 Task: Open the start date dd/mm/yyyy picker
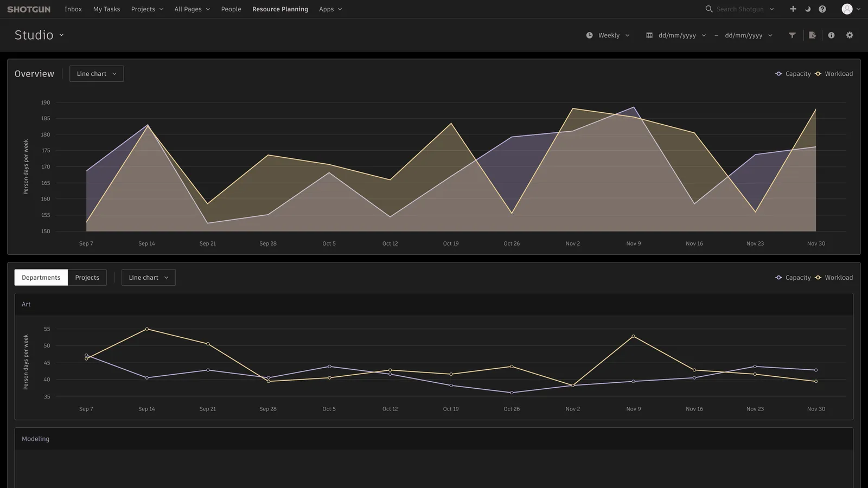click(682, 35)
